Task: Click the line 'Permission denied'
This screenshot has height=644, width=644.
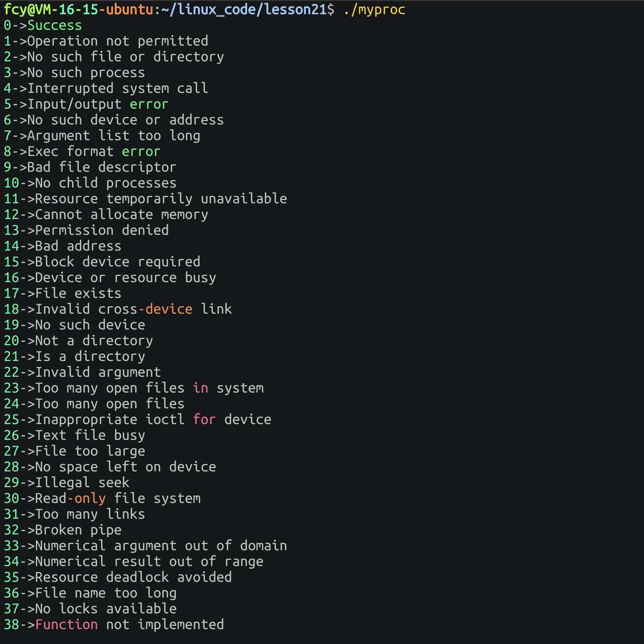Action: pos(102,230)
